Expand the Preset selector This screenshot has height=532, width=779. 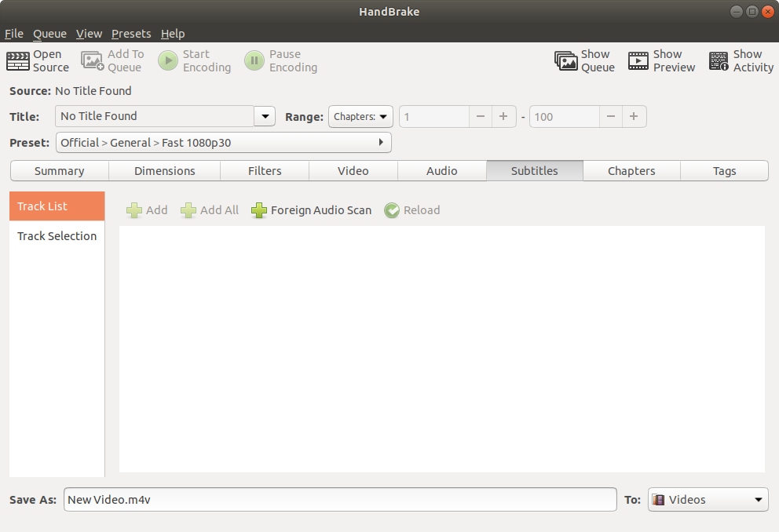pyautogui.click(x=224, y=143)
